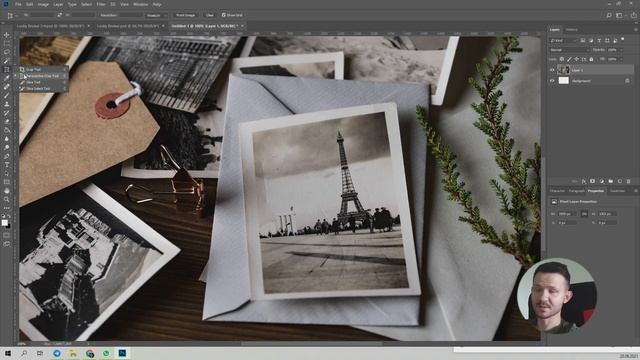Select the Rectangular Marquee tool
Screen dimensions: 640x360
click(x=7, y=44)
